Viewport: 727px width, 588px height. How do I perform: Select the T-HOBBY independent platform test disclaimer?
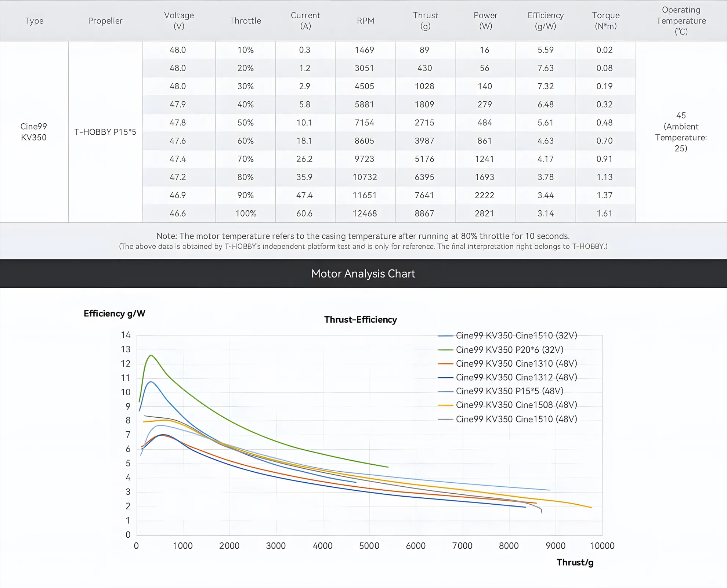pyautogui.click(x=363, y=247)
